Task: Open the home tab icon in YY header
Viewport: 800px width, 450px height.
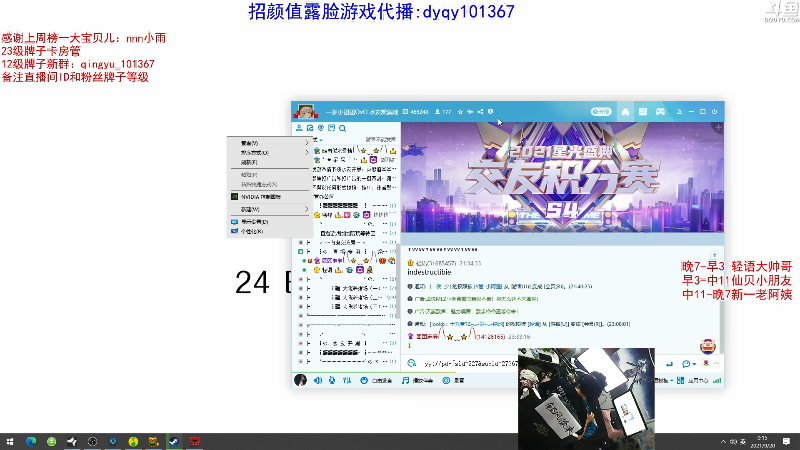Action: click(x=625, y=112)
